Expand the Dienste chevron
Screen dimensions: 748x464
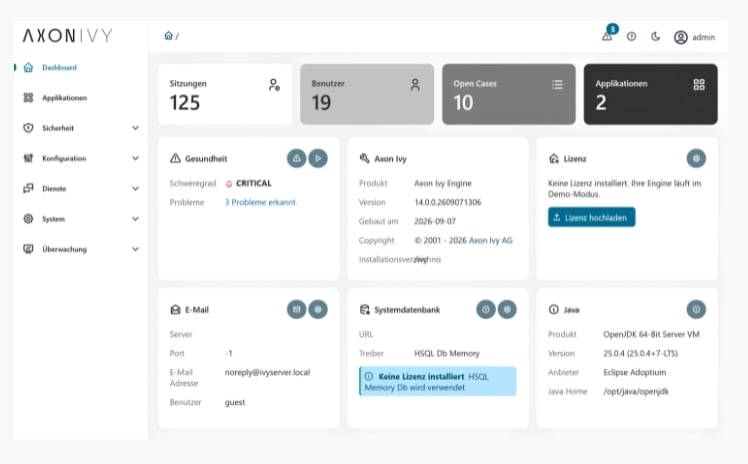click(x=135, y=188)
